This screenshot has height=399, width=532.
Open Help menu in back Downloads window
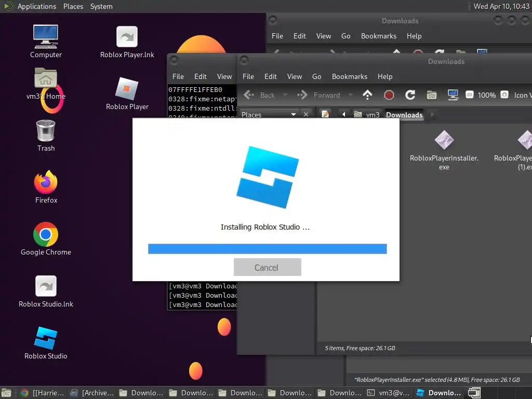point(414,36)
